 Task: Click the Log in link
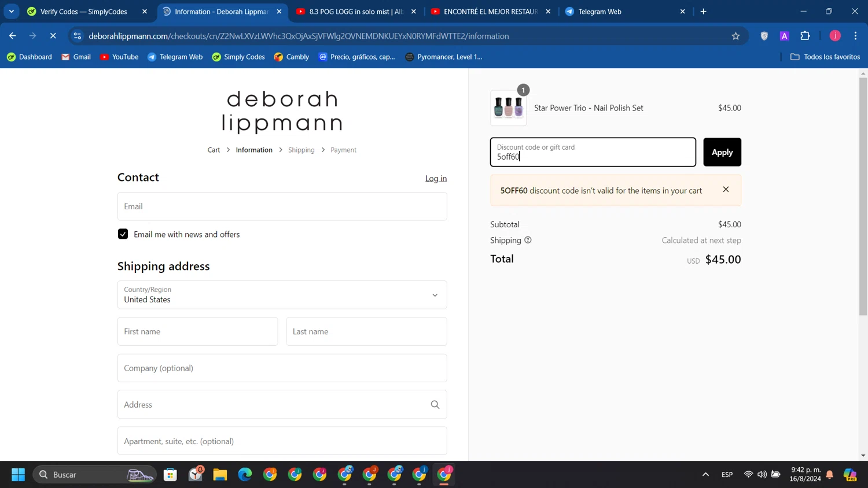436,178
